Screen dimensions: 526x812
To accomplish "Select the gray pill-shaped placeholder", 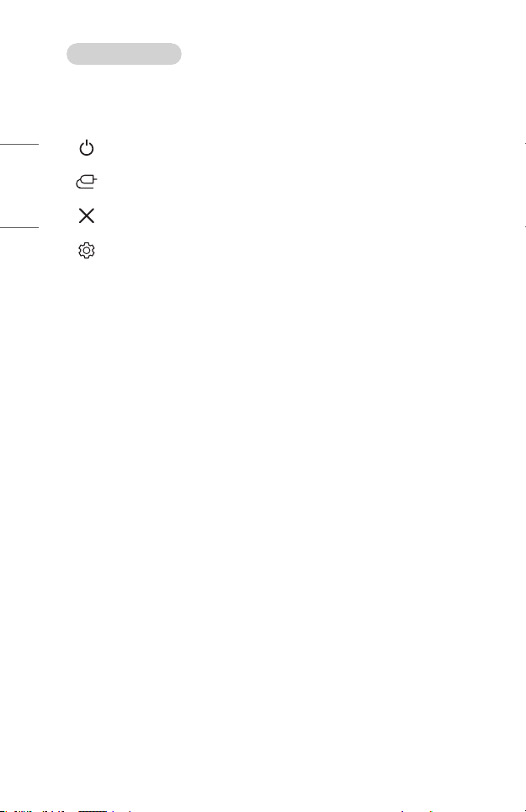I will pyautogui.click(x=124, y=54).
